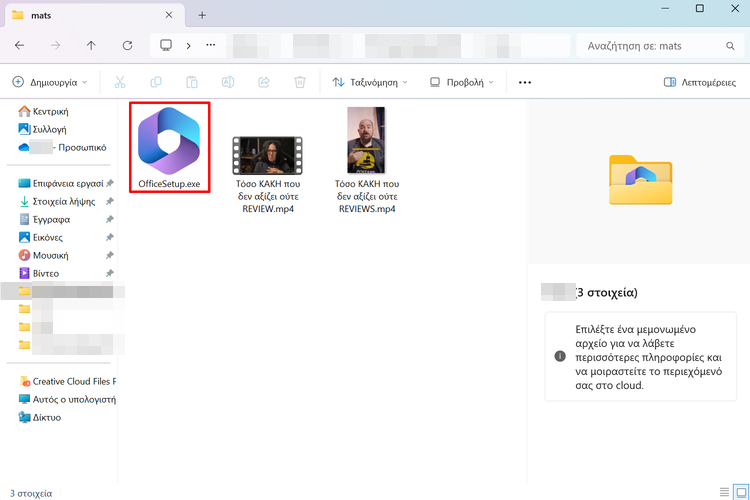Click the info icon in details pane
Screen dimensions: 750x500
click(560, 356)
